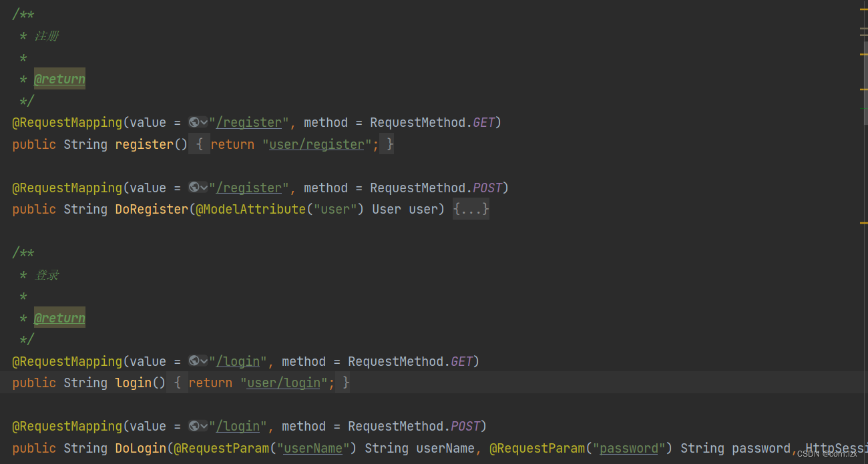Expand the opening brace fold of register()
This screenshot has width=868, height=464.
point(199,144)
